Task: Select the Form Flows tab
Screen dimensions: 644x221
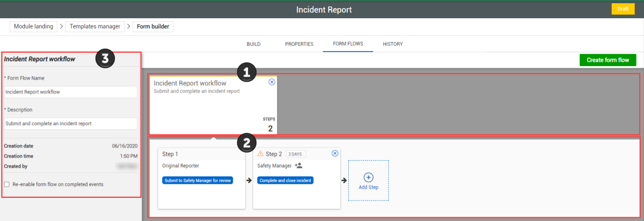Action: pyautogui.click(x=348, y=44)
